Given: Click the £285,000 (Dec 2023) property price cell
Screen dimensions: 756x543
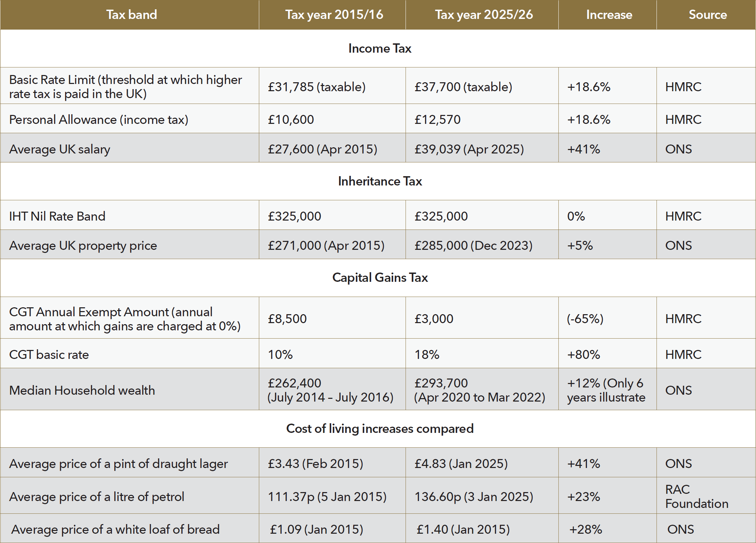Looking at the screenshot, I should (473, 246).
